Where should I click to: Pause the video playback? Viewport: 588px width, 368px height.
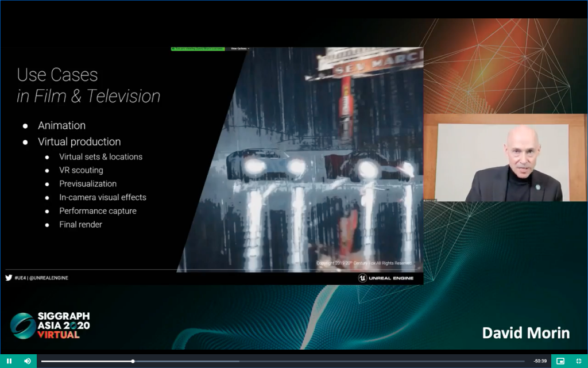[x=9, y=361]
